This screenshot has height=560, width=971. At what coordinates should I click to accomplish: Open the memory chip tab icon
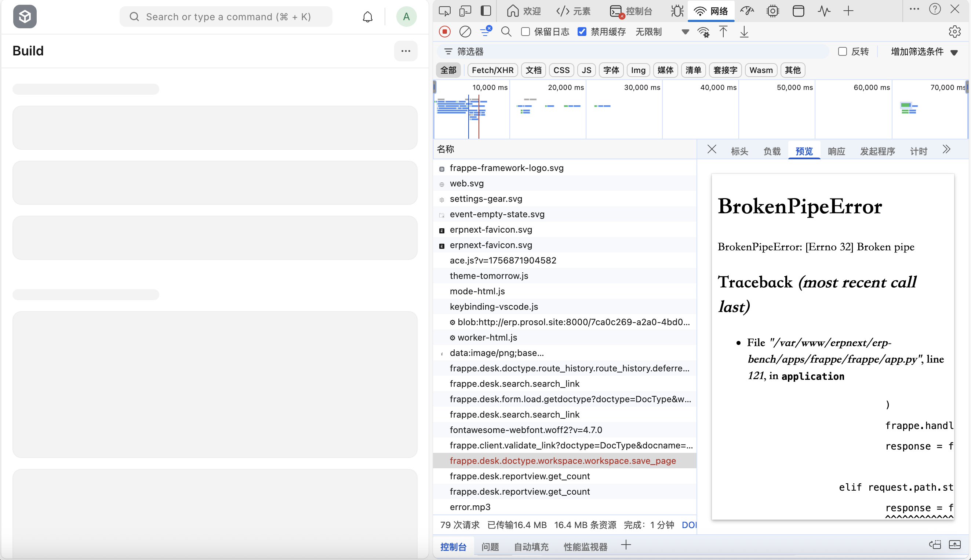coord(772,11)
